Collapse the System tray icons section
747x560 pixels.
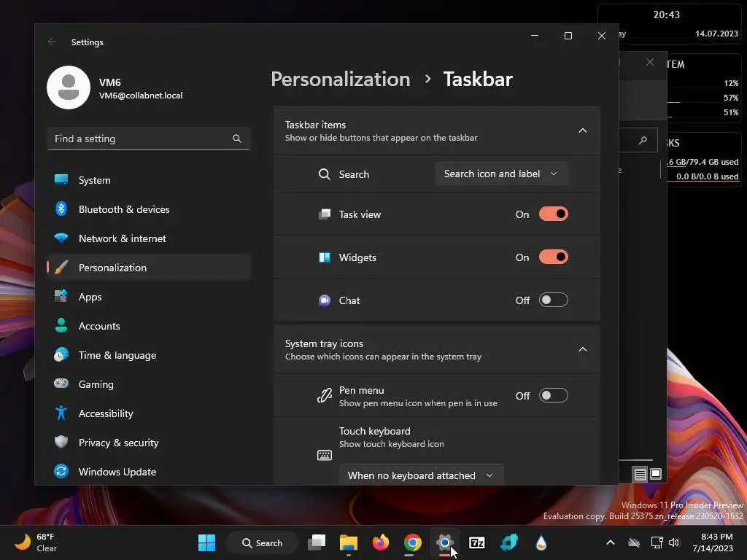point(582,349)
